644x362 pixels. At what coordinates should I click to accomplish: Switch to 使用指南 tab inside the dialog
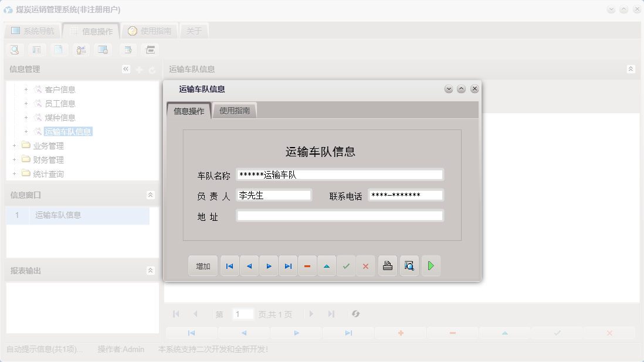(235, 110)
